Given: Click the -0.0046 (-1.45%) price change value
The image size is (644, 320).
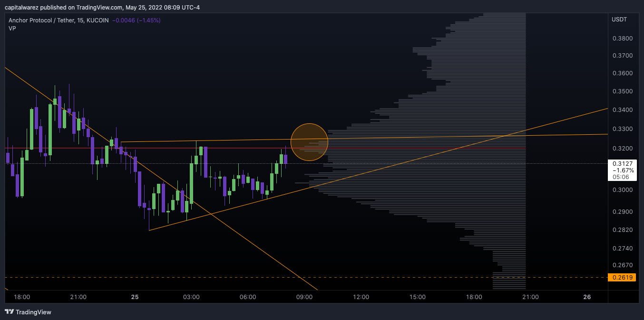Looking at the screenshot, I should click(137, 20).
